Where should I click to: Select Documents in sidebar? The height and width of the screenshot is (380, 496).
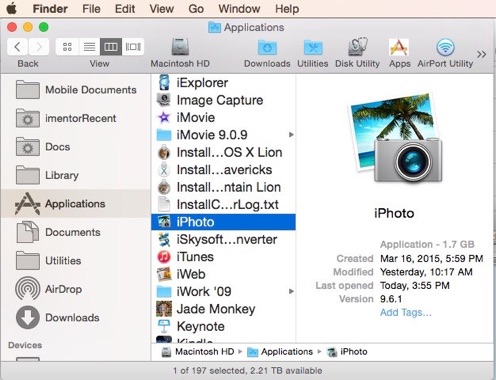[x=76, y=232]
